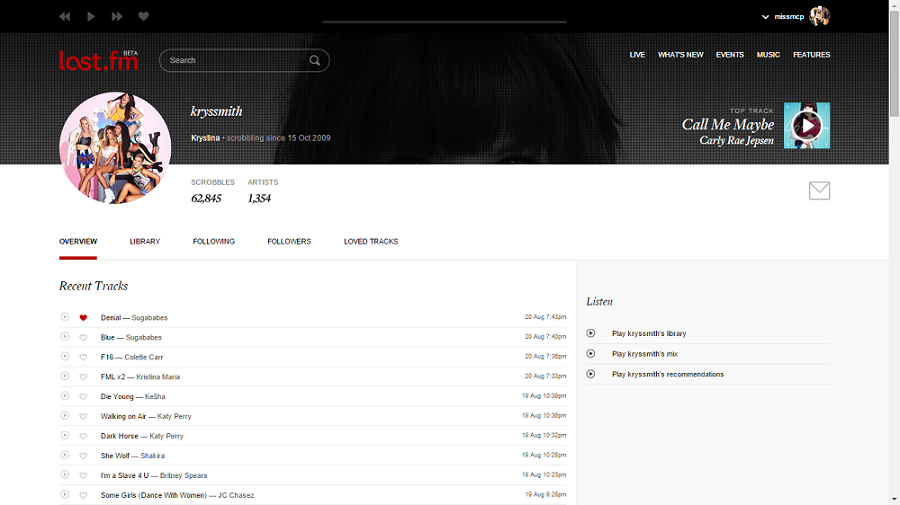Image resolution: width=900 pixels, height=505 pixels.
Task: Open WHAT'S NEW in top navigation
Action: [x=680, y=55]
